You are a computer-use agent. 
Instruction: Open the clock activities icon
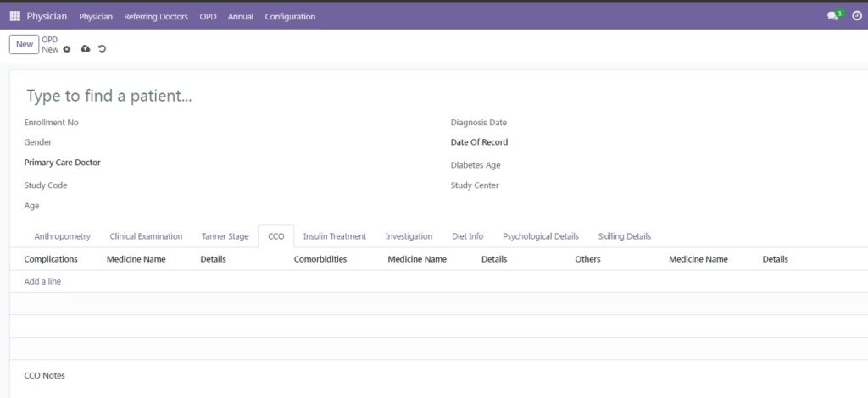(856, 16)
